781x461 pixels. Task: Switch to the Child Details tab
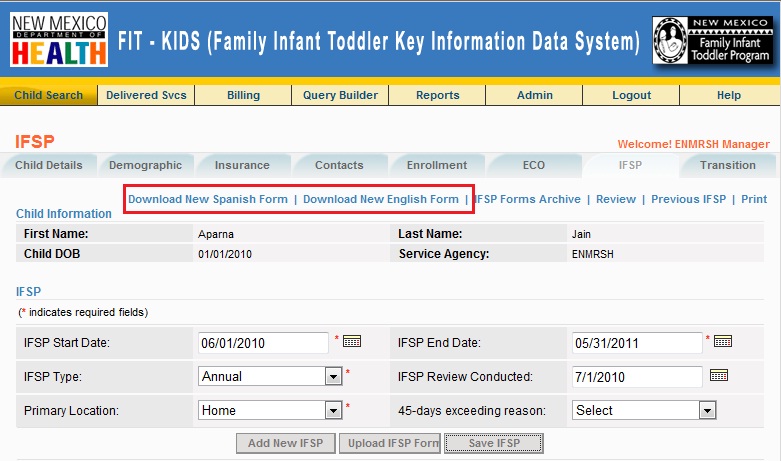pos(48,165)
